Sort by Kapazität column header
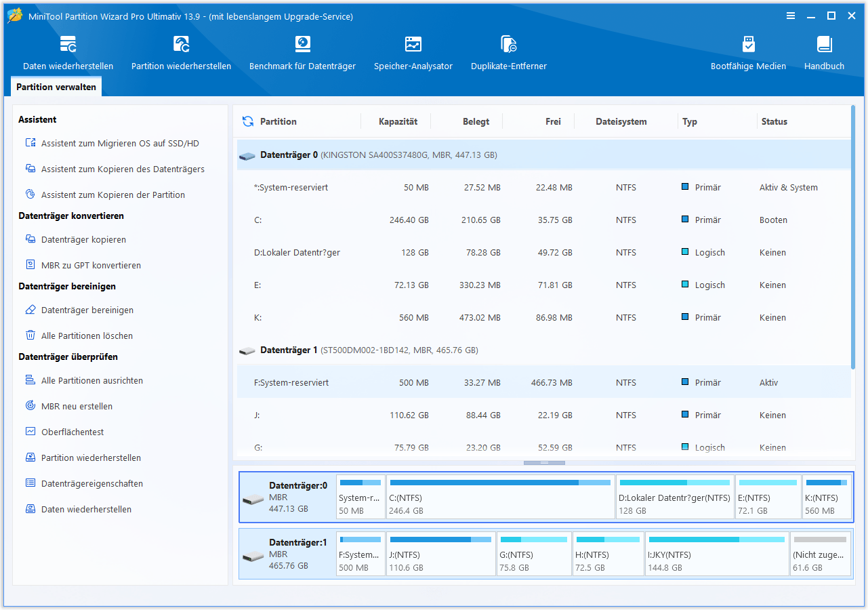The width and height of the screenshot is (868, 610). [398, 121]
